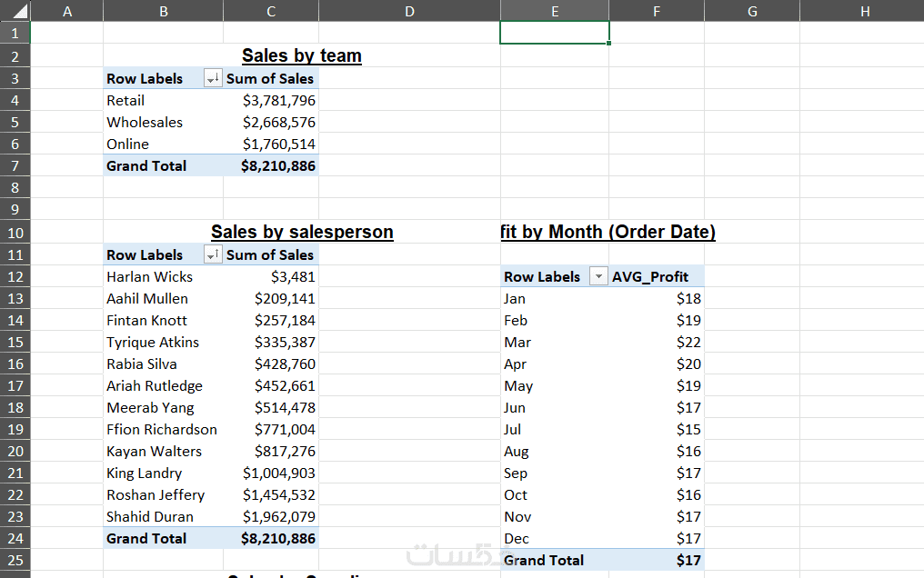924x578 pixels.
Task: Select the AVG_Profit header cell
Action: coord(650,277)
